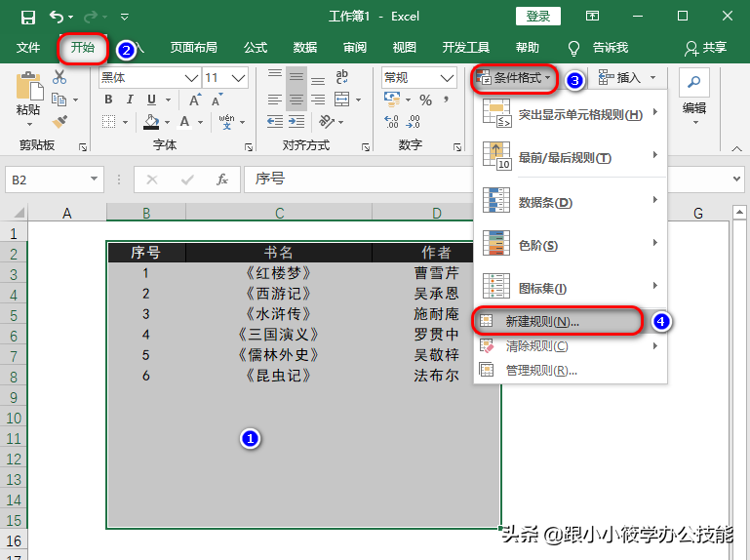This screenshot has width=750, height=560.
Task: Click the 粘贴 paste icon
Action: pos(28,86)
